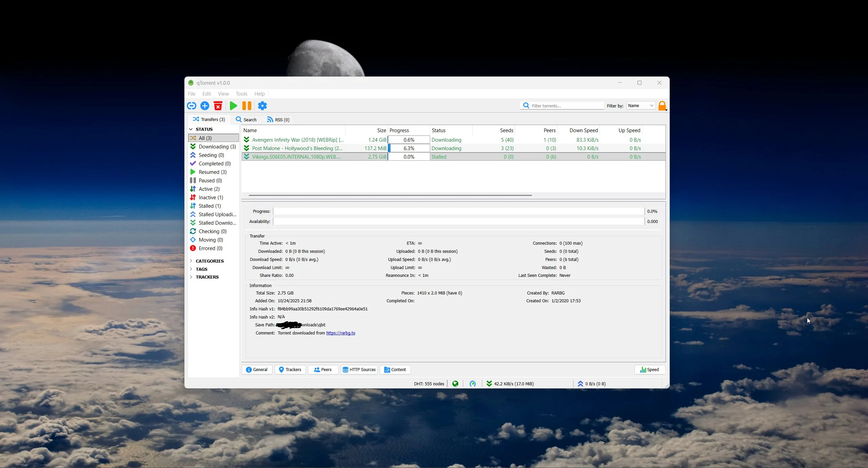This screenshot has width=868, height=468.
Task: Select the Moving (0) status filter
Action: [x=213, y=240]
